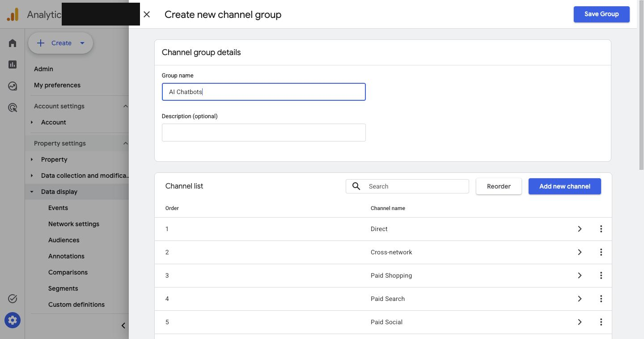Open Custom definitions under Data display

pyautogui.click(x=76, y=305)
